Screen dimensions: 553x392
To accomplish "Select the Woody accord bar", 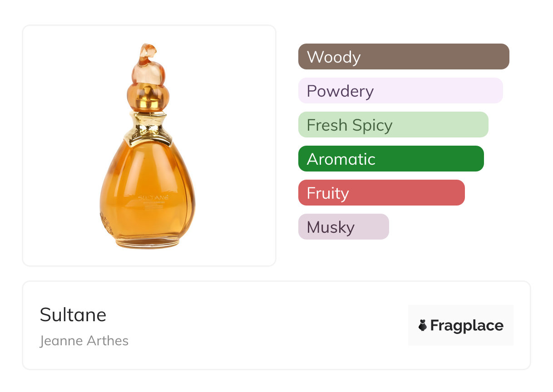I will tap(404, 57).
